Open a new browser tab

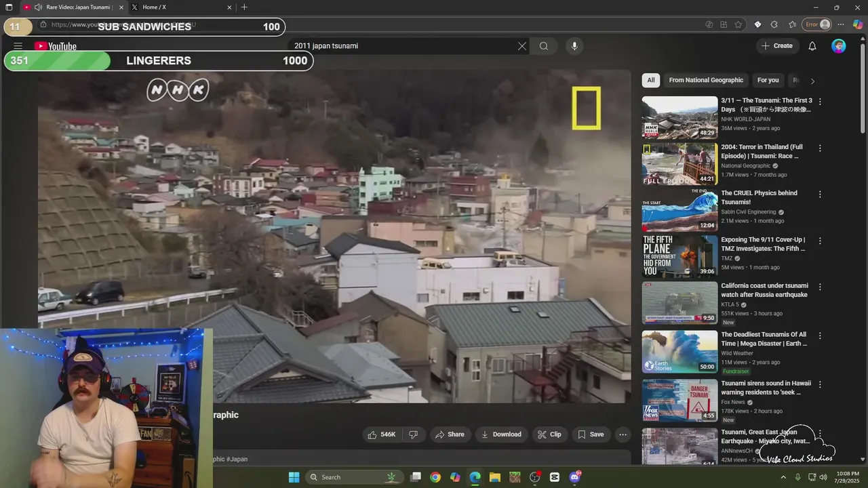(x=244, y=7)
